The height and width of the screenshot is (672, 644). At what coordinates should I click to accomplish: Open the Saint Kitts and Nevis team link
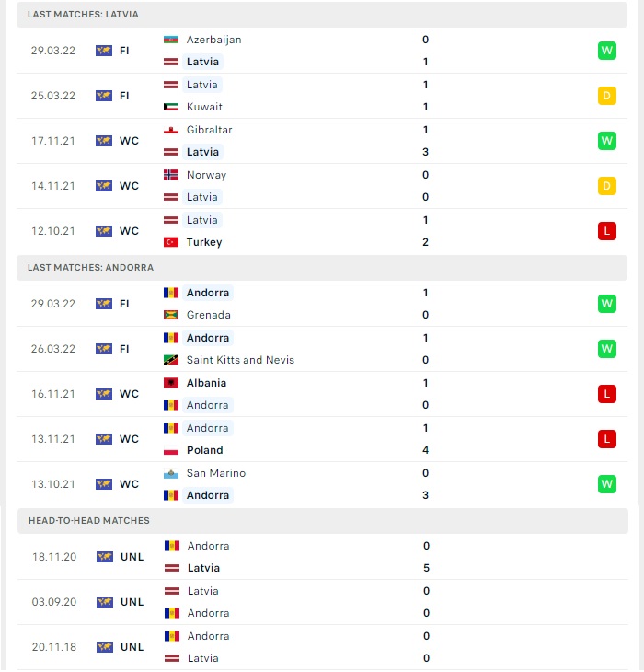click(x=241, y=360)
